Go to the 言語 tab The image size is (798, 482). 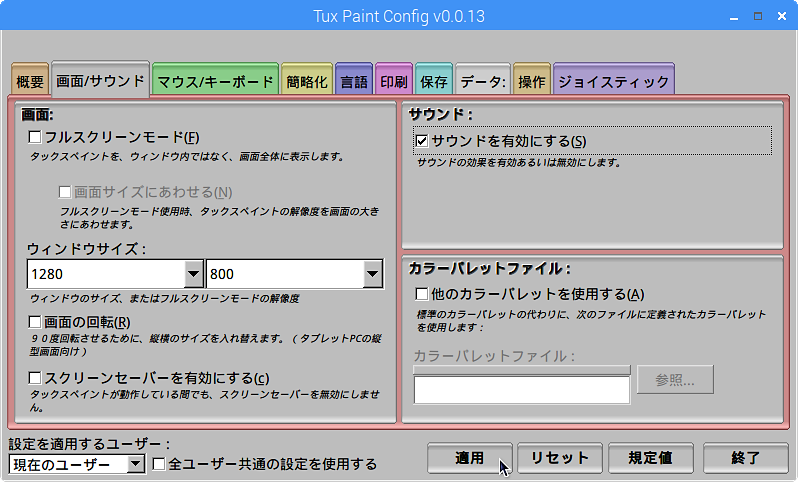click(x=354, y=80)
